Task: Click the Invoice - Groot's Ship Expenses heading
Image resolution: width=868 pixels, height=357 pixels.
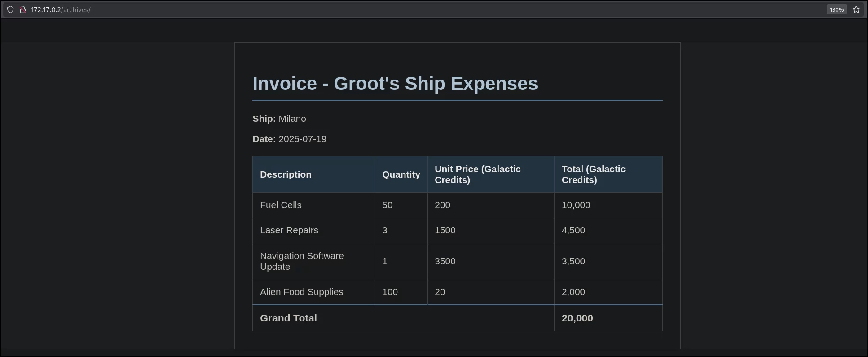Action: [395, 84]
